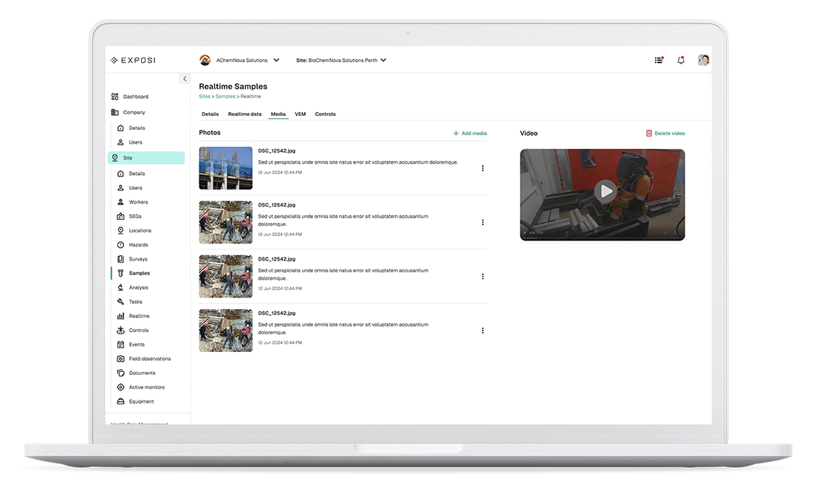Open Documents in the sidebar

(142, 373)
